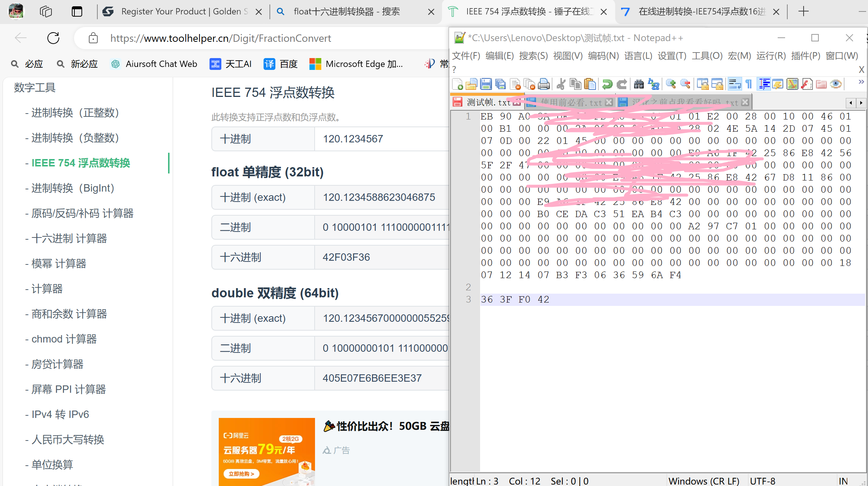Viewport: 868px width, 486px height.
Task: Open Find with the binoculars icon
Action: [x=639, y=84]
